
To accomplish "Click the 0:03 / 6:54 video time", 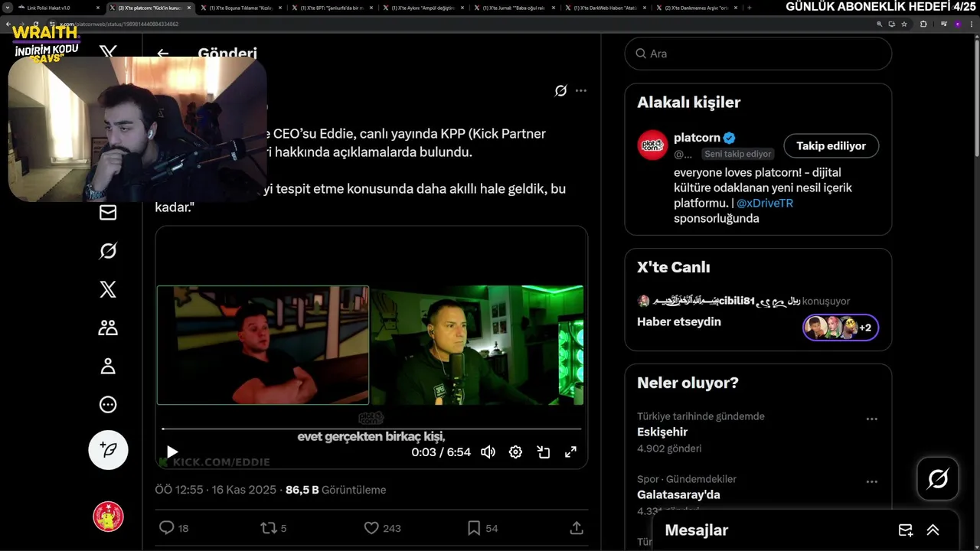I will click(441, 452).
